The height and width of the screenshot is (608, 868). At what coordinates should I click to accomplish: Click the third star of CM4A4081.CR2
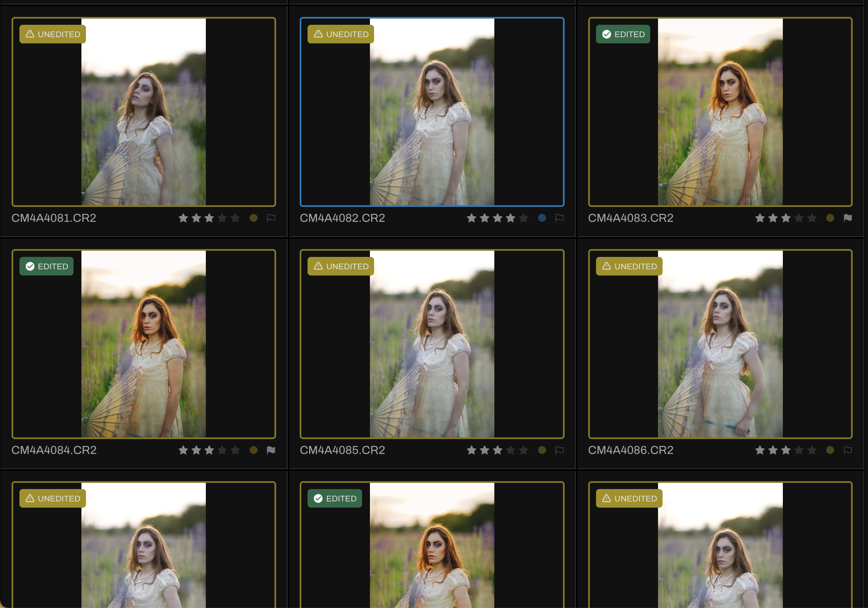point(209,218)
